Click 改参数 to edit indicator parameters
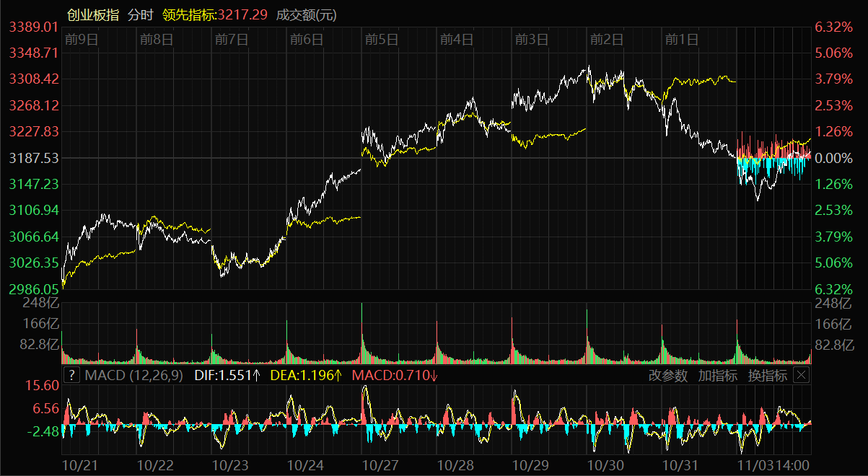The width and height of the screenshot is (868, 476). click(x=667, y=375)
